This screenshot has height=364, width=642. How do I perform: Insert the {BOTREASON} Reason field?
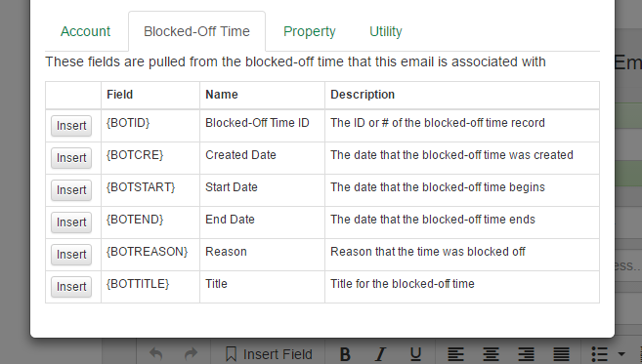coord(71,255)
